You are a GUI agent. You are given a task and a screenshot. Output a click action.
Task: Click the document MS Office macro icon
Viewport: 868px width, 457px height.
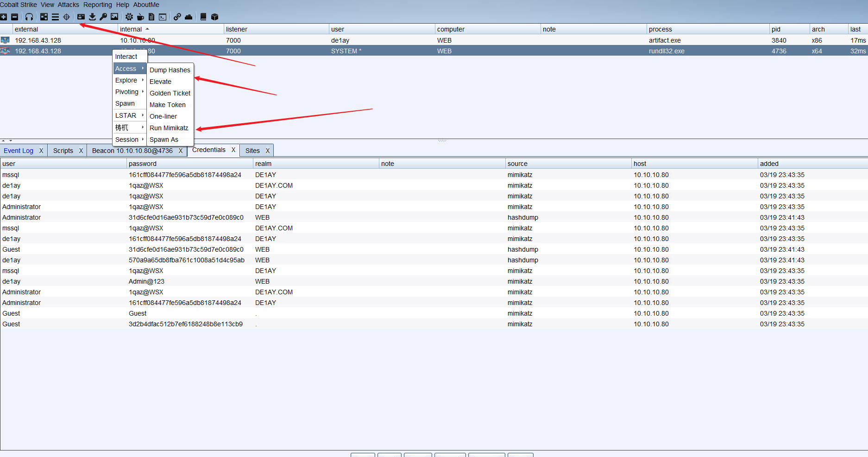point(151,17)
